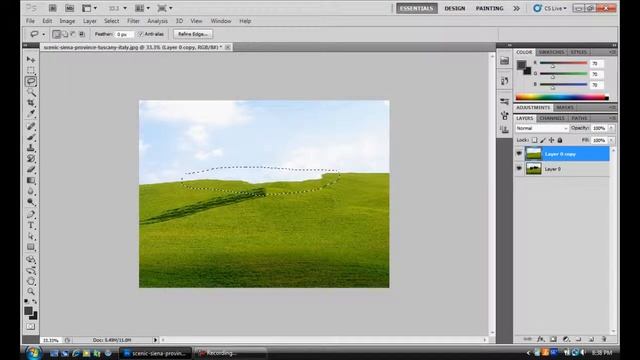
Task: Select the Spot Healing Brush tool
Action: tap(31, 126)
